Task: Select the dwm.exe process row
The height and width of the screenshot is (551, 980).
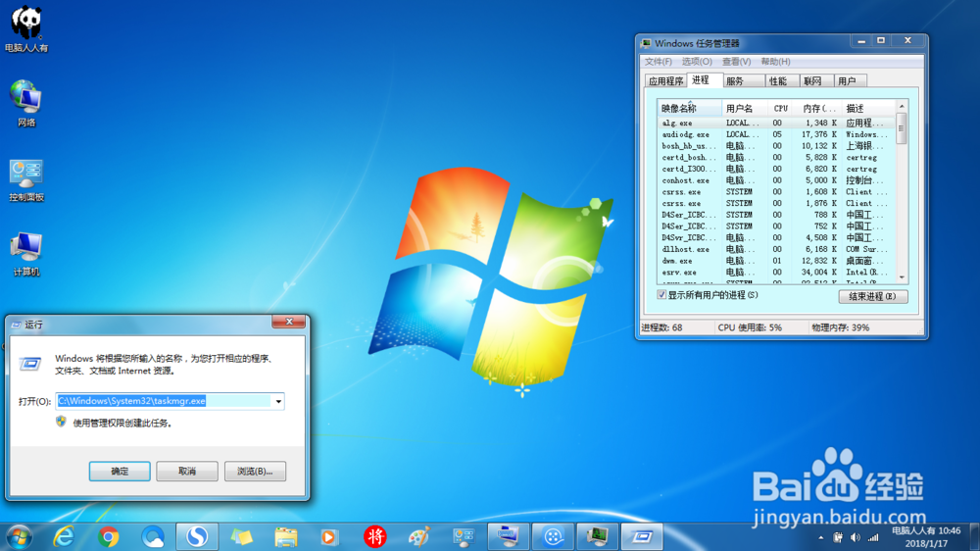Action: pyautogui.click(x=776, y=261)
